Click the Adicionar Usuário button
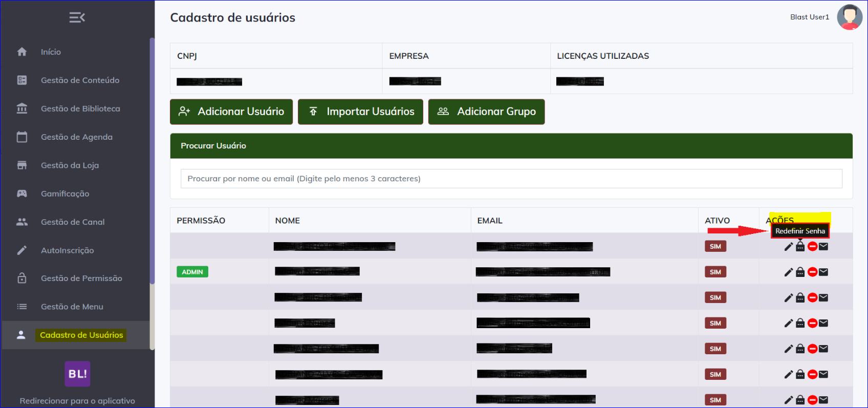Screen dimensions: 868x408 coord(231,112)
